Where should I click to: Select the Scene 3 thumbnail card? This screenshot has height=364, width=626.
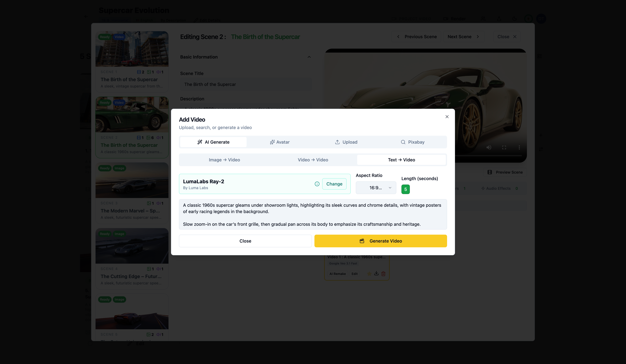[132, 193]
